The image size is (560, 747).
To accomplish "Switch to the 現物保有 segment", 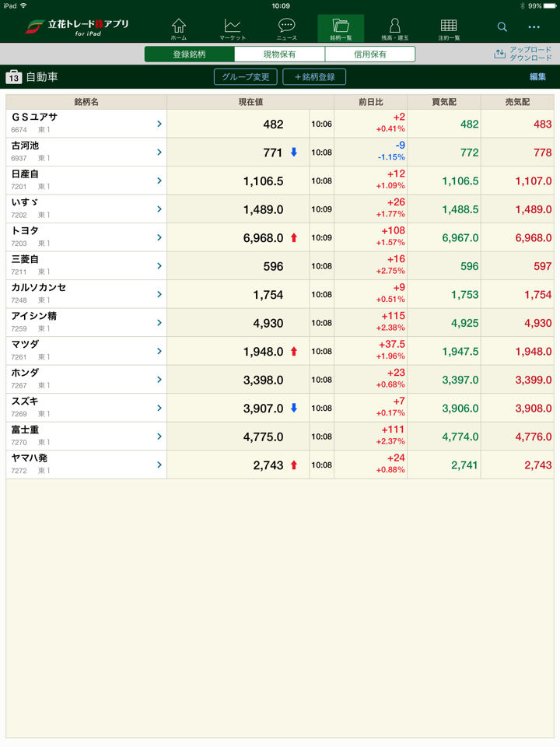I will point(279,54).
